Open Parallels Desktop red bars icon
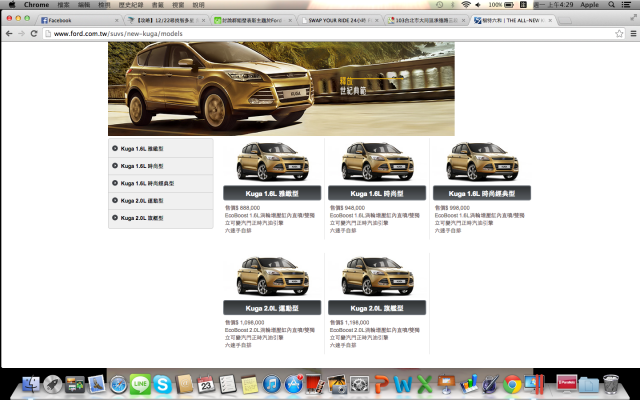Image resolution: width=640 pixels, height=400 pixels. tap(534, 384)
